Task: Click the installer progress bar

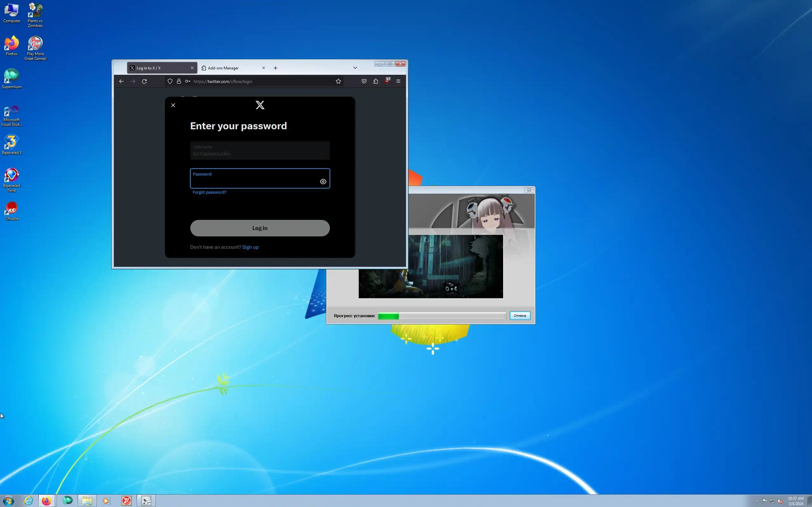Action: click(x=442, y=316)
